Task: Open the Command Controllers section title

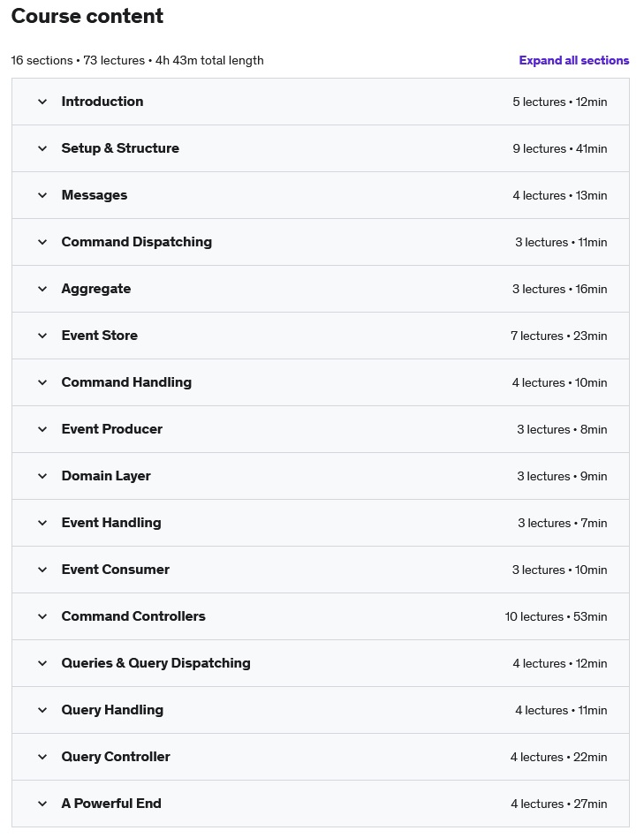Action: [x=133, y=616]
